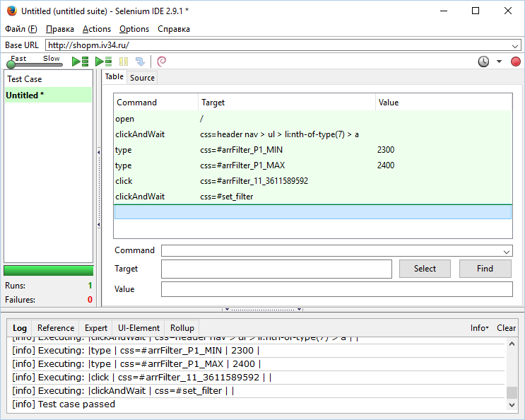Open the Справка menu
The height and width of the screenshot is (420, 525).
(x=174, y=29)
